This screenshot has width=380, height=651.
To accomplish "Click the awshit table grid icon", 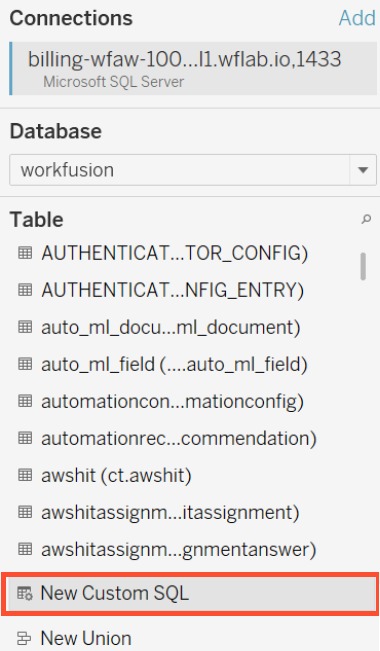I will click(25, 475).
